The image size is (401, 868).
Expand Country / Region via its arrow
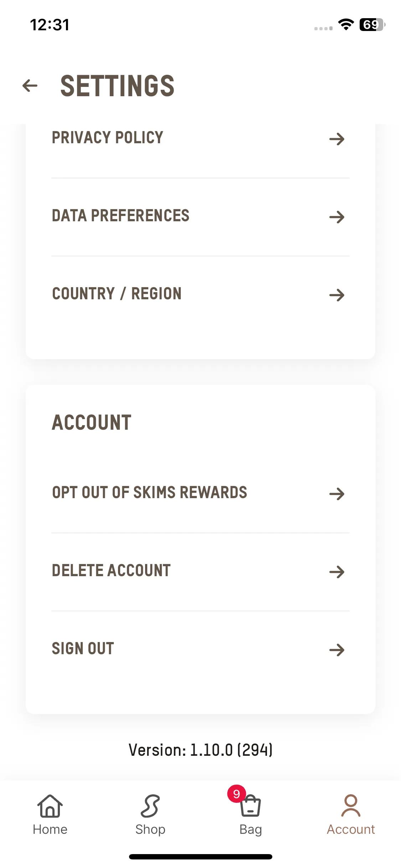pyautogui.click(x=337, y=295)
